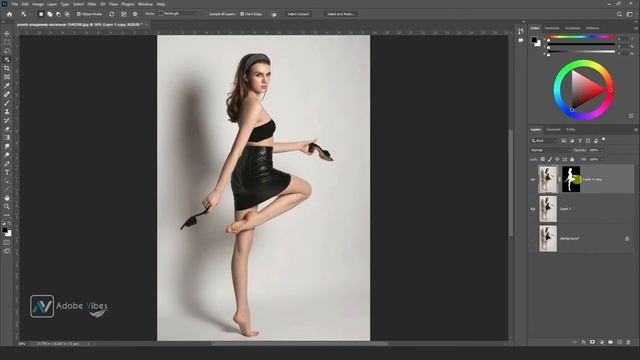640x360 pixels.
Task: Select the Layer 1 copy mask thumbnail
Action: [571, 179]
